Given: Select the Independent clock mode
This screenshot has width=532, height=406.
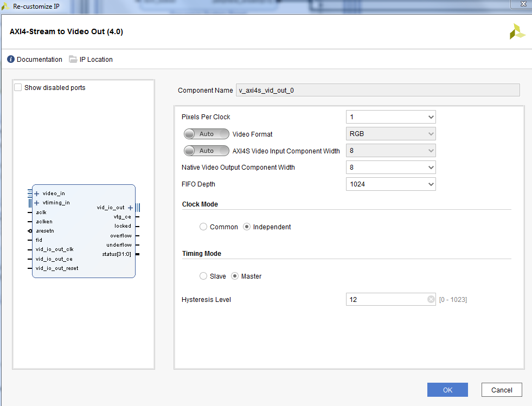Looking at the screenshot, I should (247, 227).
